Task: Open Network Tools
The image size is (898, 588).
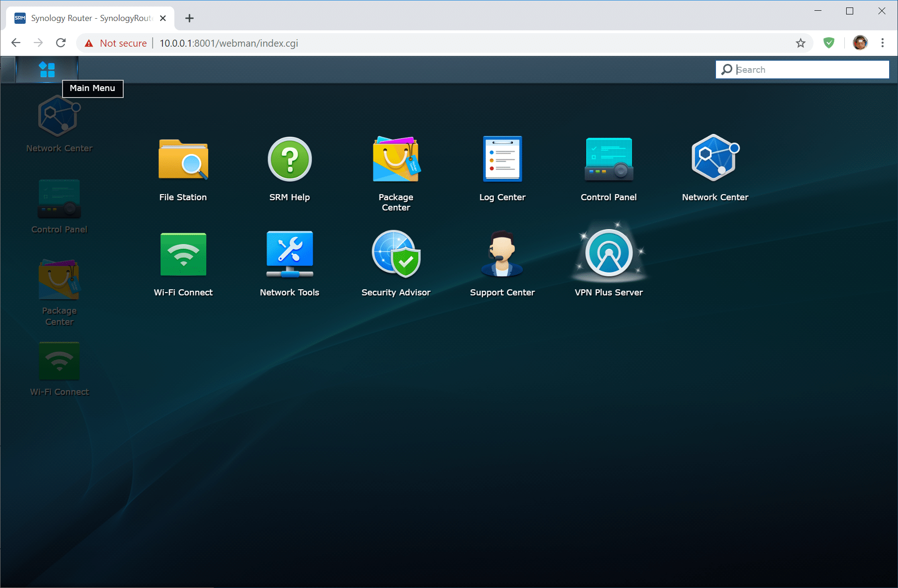Action: (289, 264)
